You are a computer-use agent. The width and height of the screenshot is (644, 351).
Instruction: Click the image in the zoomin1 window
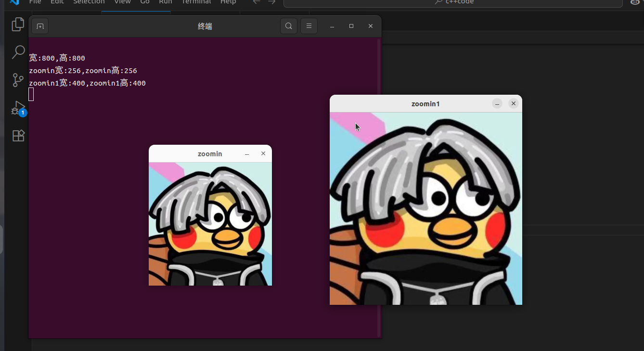[426, 209]
